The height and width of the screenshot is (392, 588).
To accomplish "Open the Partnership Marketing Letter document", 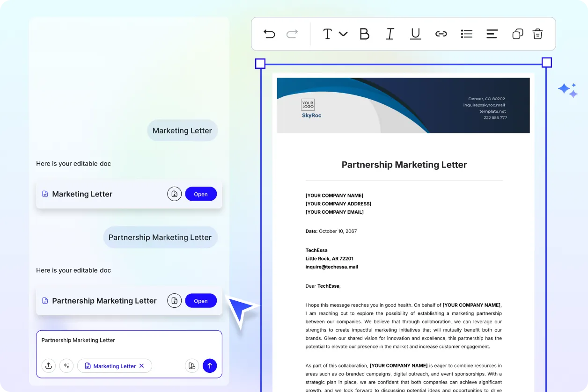I will coord(201,301).
